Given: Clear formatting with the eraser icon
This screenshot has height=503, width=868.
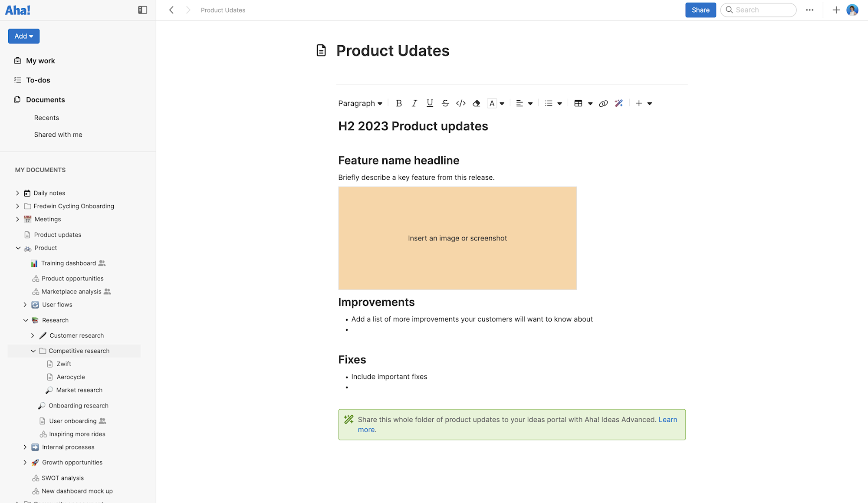Looking at the screenshot, I should tap(477, 103).
